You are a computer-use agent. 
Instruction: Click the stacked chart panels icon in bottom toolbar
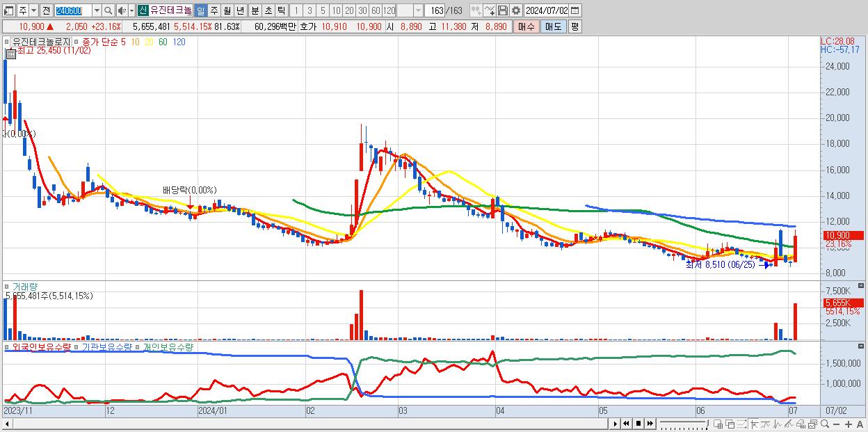click(812, 424)
